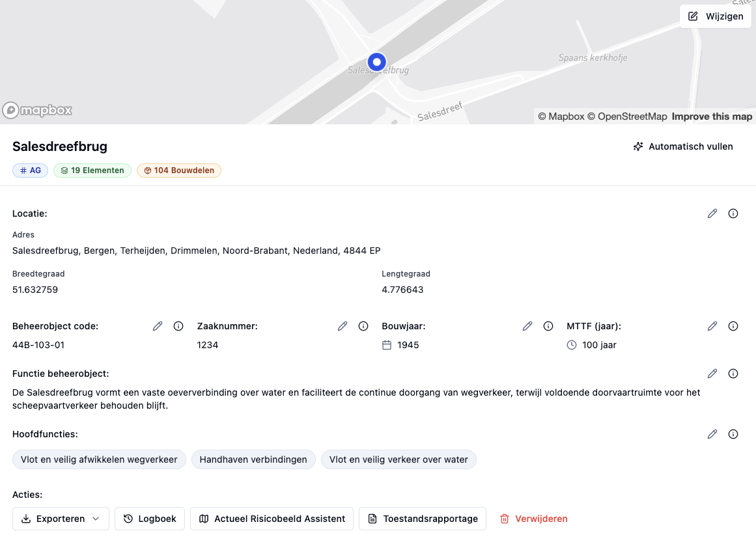Open the Logboek history
Viewport: 756px width, 546px height.
150,519
